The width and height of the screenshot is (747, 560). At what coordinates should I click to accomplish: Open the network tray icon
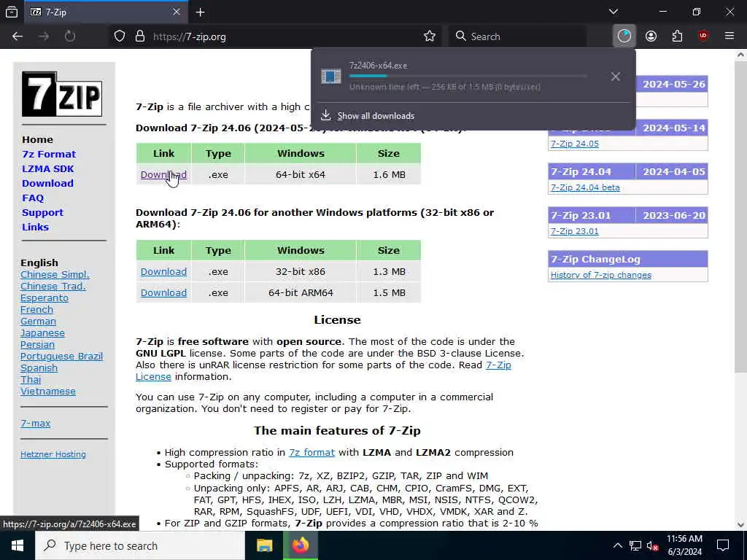(635, 545)
